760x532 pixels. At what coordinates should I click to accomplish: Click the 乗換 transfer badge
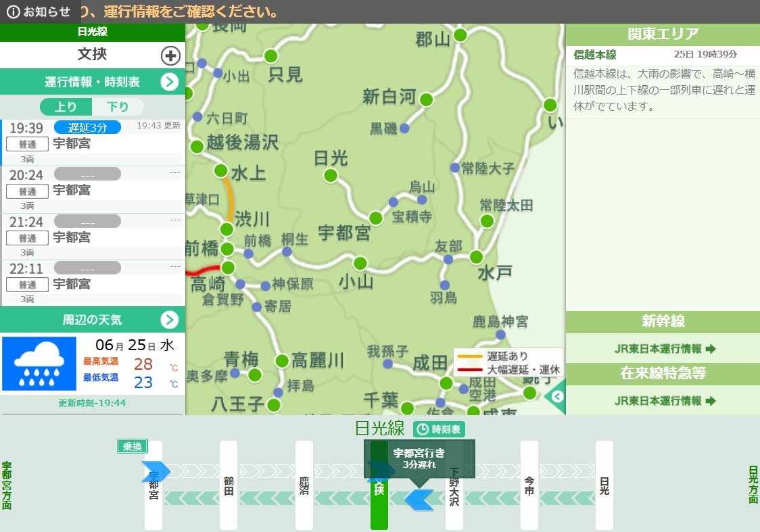click(133, 446)
